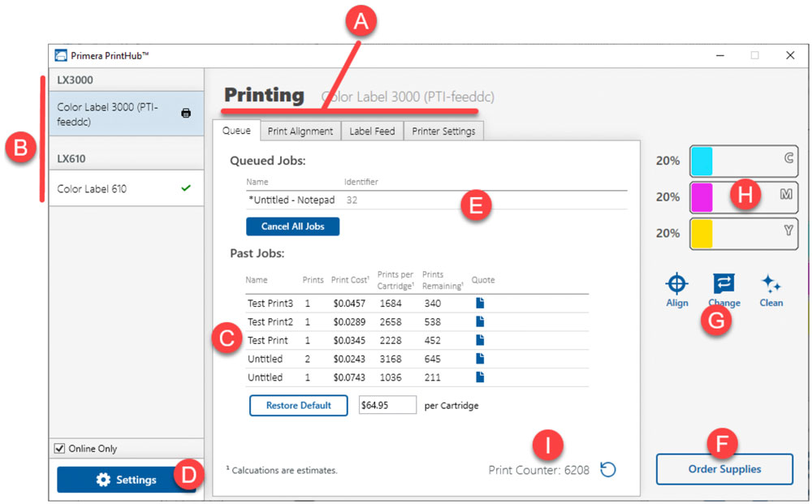812x504 pixels.
Task: Click the Align printhead icon
Action: pos(677,283)
